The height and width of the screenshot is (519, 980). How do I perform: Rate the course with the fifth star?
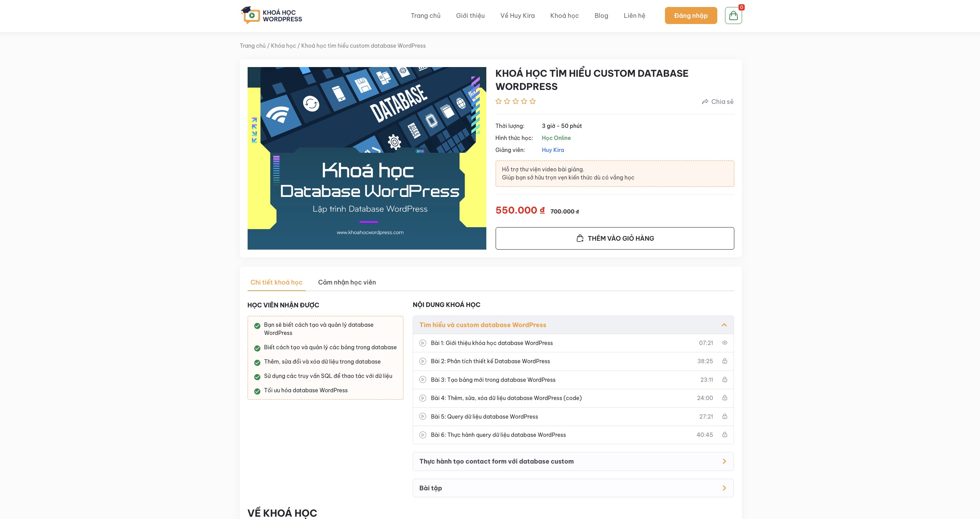(533, 102)
